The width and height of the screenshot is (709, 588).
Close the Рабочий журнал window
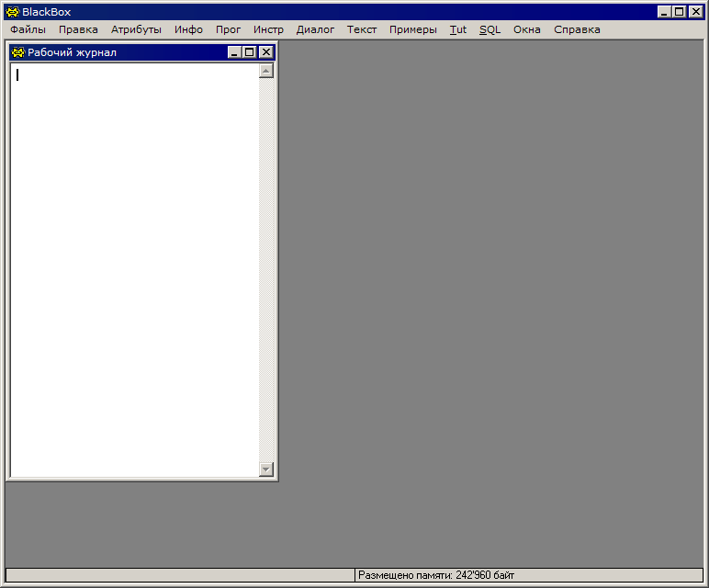pyautogui.click(x=266, y=52)
